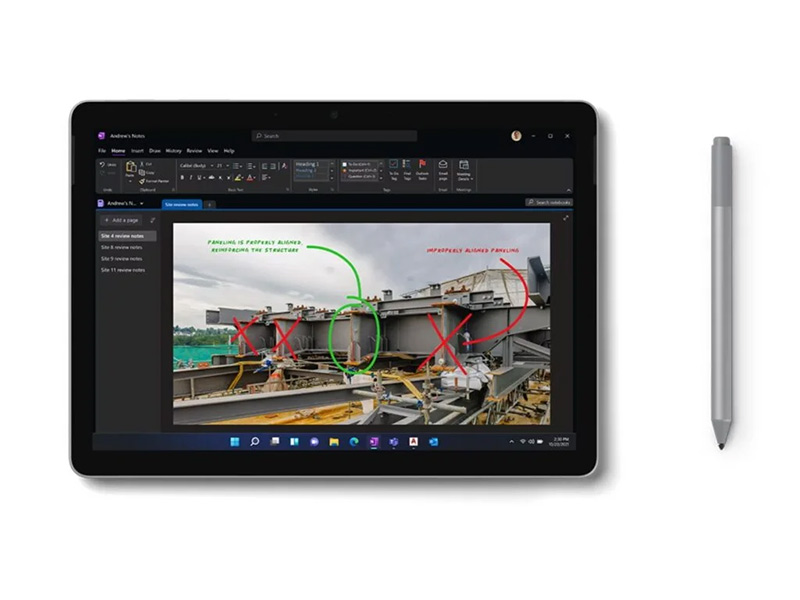Open the Site 4 review notes page
The image size is (800, 600).
point(127,236)
